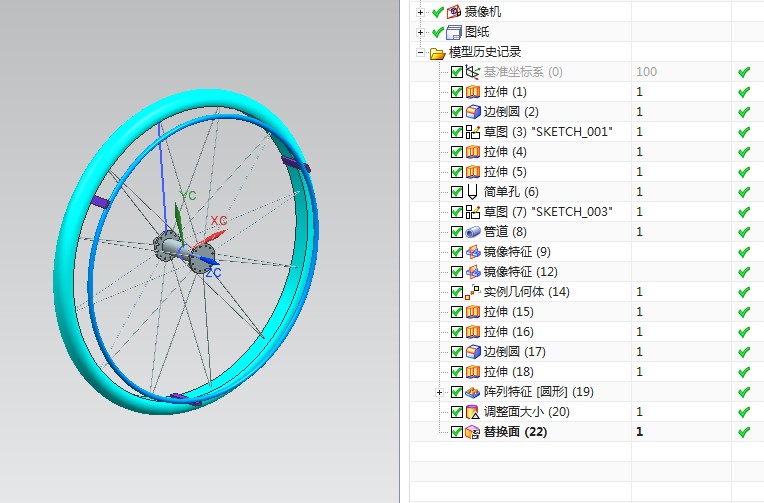Viewport: 764px width, 503px height.
Task: Expand the 阵列特征 [圆形] (19) node
Action: pyautogui.click(x=439, y=392)
